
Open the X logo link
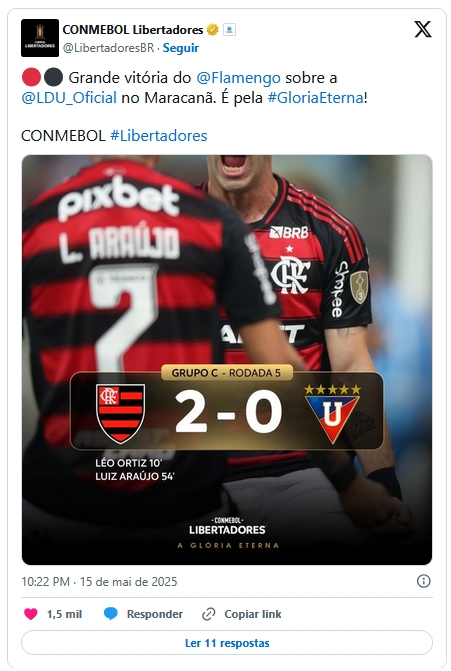[x=422, y=30]
